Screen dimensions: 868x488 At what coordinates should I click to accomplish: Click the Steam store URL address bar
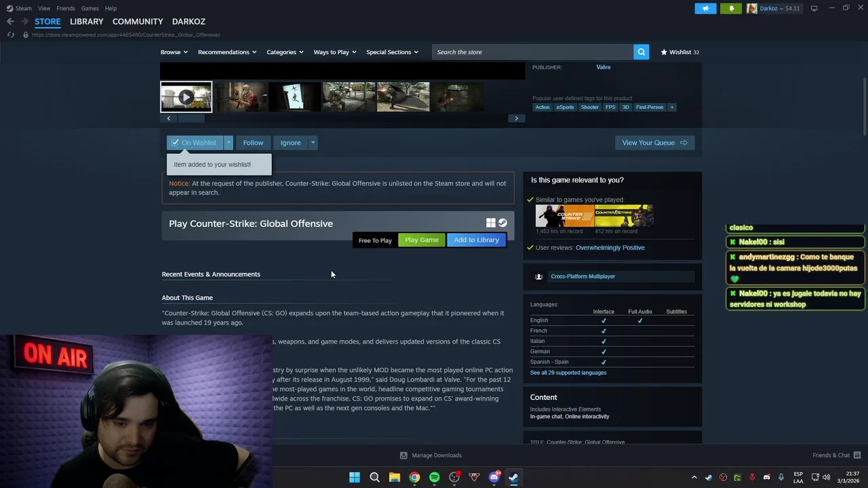click(x=125, y=35)
